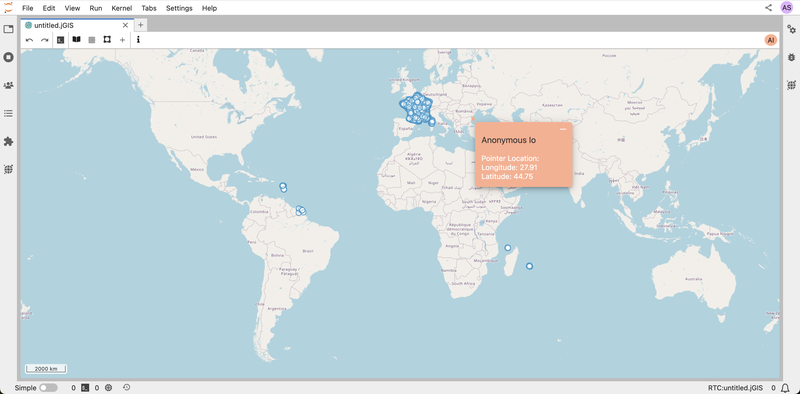Screen dimensions: 800x394
Task: Open the running terminals and kernels sidebar
Action: (x=8, y=57)
